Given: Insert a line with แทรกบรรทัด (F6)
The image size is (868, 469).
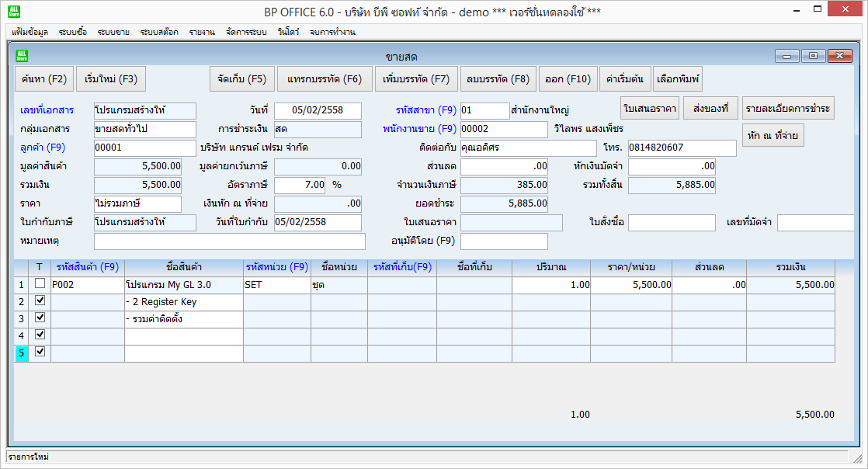Looking at the screenshot, I should tap(325, 79).
